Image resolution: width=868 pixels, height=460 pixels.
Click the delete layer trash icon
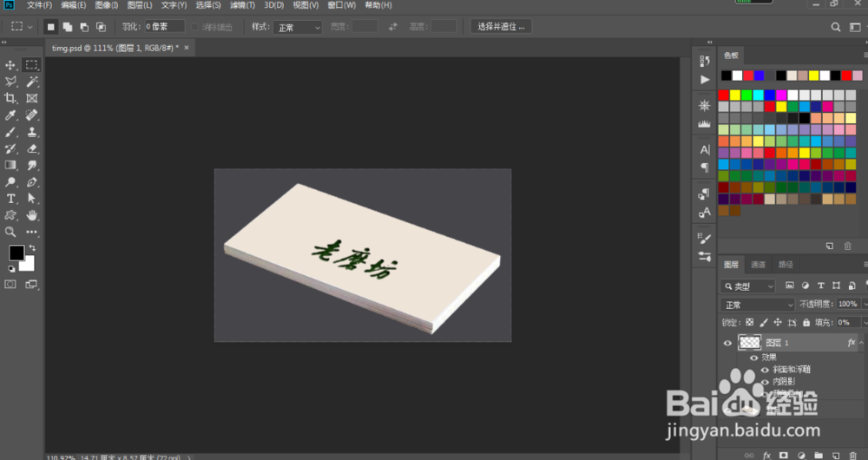[x=852, y=456]
